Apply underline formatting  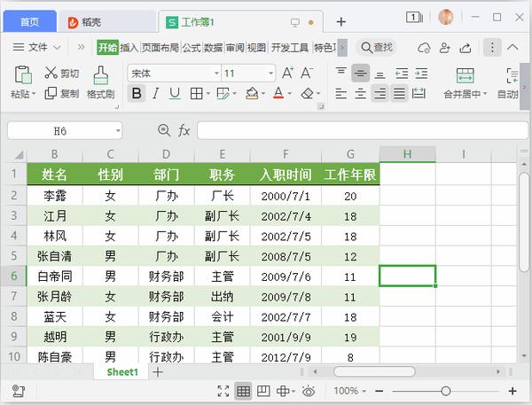[x=175, y=93]
